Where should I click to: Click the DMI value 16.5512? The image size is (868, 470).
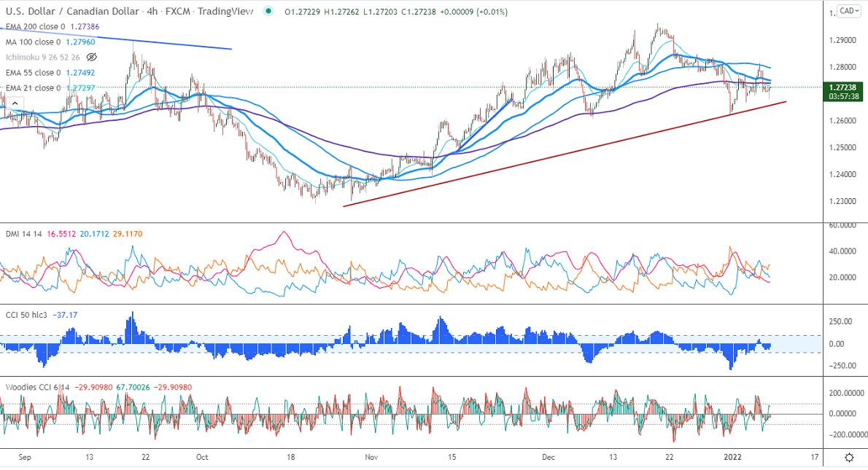coord(61,234)
